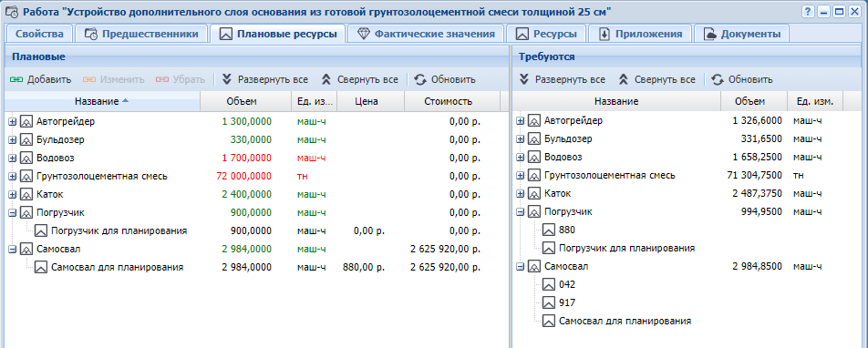The width and height of the screenshot is (868, 348).
Task: Expand Грунтозолоцементная смесь in Требуются tree
Action: [521, 176]
